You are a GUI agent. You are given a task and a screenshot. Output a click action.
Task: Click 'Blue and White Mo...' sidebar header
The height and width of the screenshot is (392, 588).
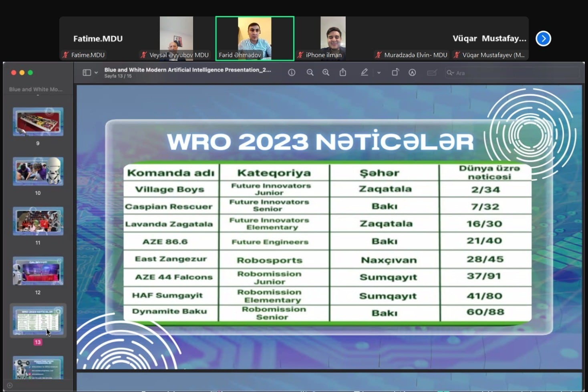36,89
